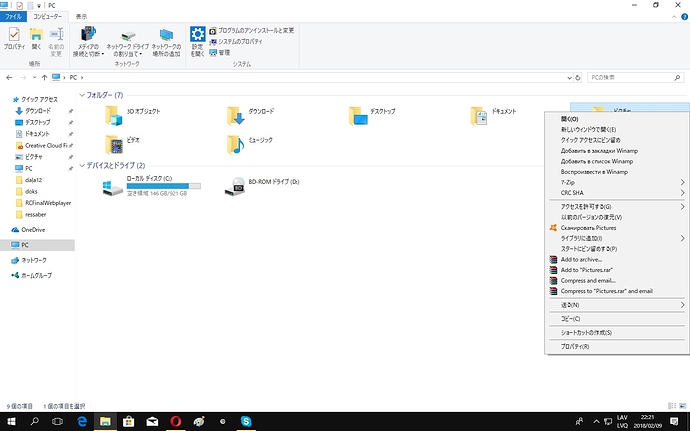Select the ミュージック folder icon

click(x=236, y=146)
